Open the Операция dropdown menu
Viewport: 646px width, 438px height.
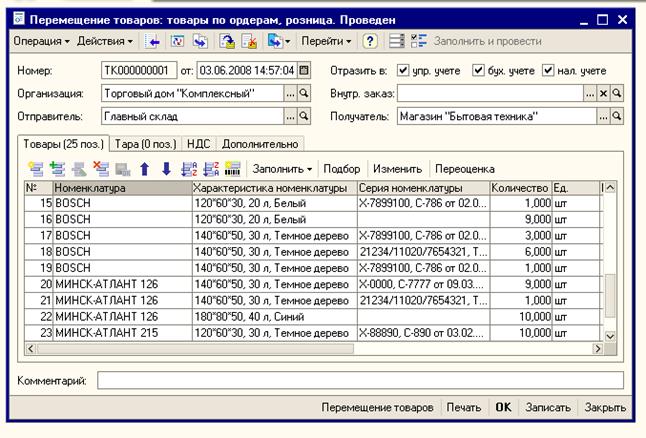point(41,41)
